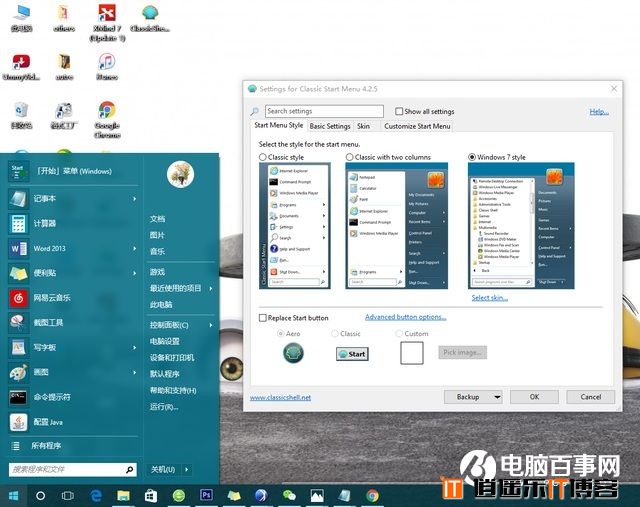This screenshot has height=507, width=640.
Task: Click the start menu search programs box
Action: click(x=72, y=469)
